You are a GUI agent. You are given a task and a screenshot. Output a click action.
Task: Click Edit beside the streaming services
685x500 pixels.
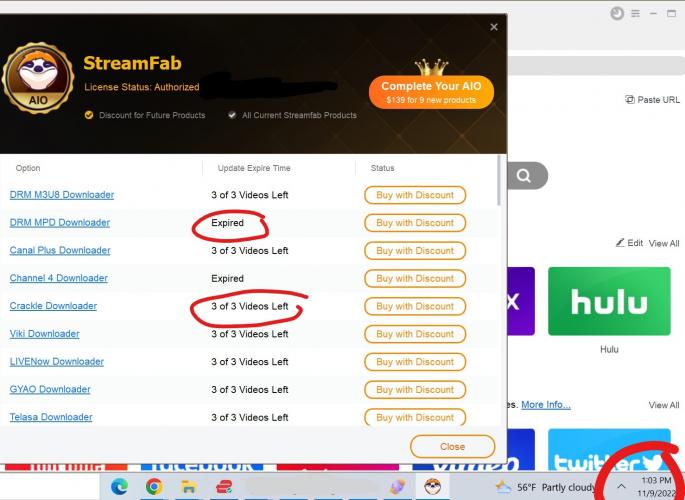tap(630, 243)
